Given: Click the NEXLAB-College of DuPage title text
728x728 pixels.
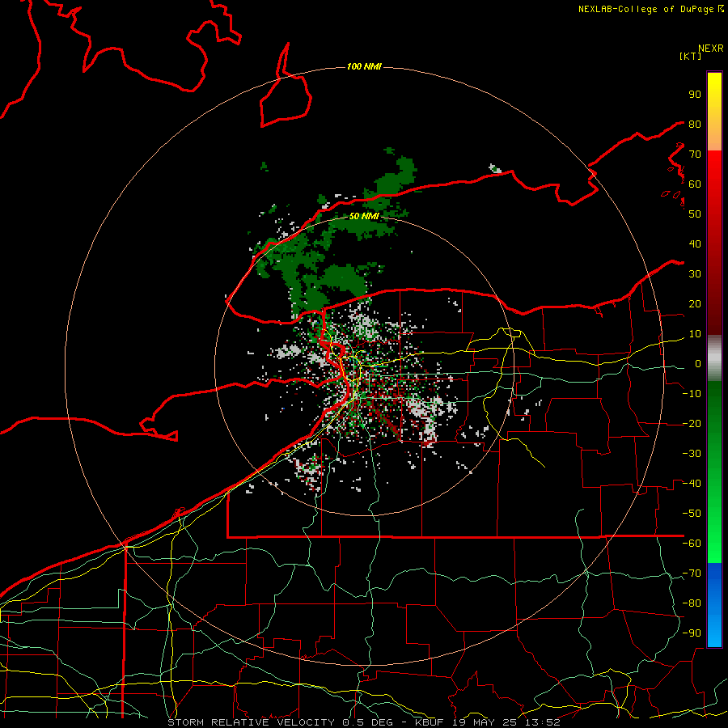Looking at the screenshot, I should 645,9.
